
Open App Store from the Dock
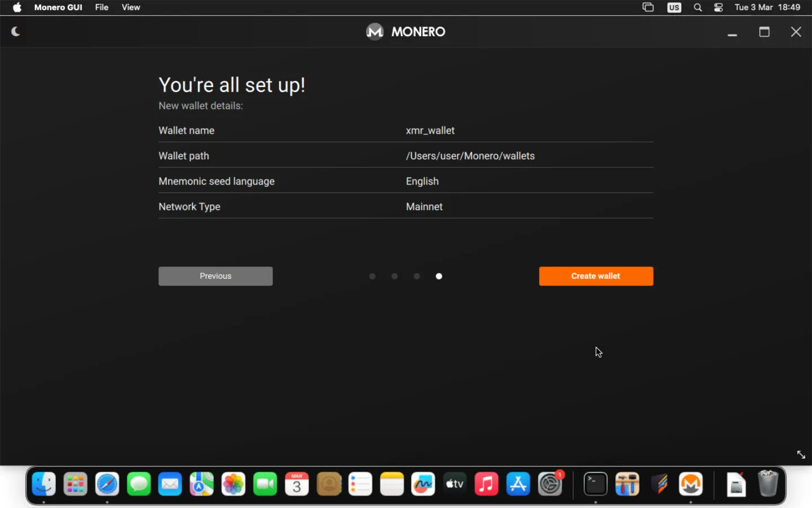click(518, 484)
